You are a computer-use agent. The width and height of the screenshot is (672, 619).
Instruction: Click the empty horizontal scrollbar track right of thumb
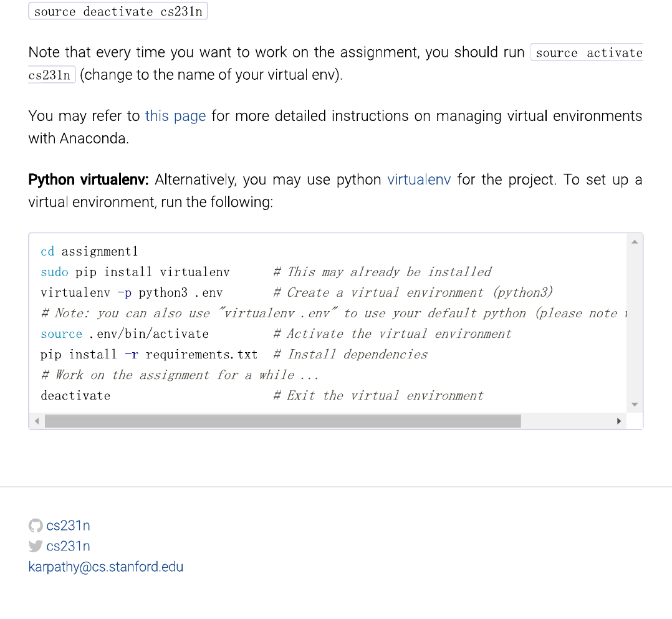pyautogui.click(x=567, y=421)
